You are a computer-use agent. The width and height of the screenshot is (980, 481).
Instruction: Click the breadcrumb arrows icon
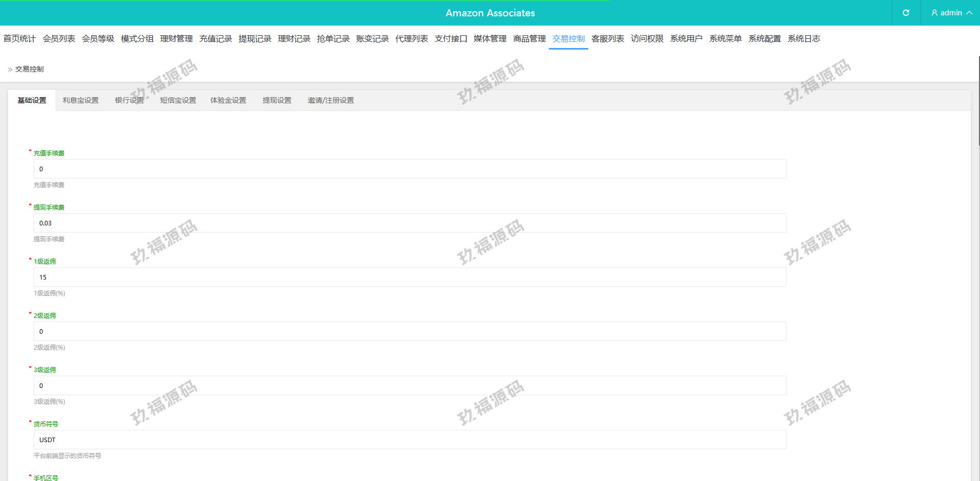point(10,70)
